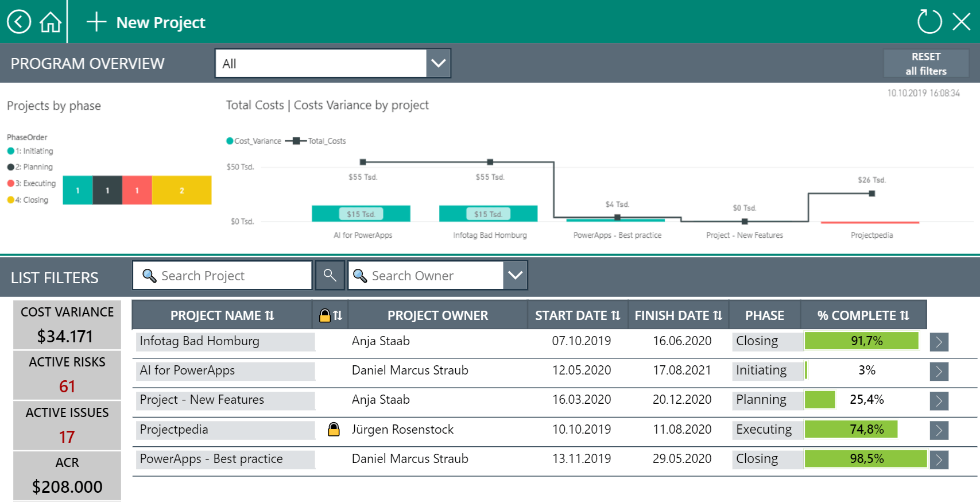Sort the list by PROJECT NAME
The width and height of the screenshot is (980, 502).
[222, 315]
